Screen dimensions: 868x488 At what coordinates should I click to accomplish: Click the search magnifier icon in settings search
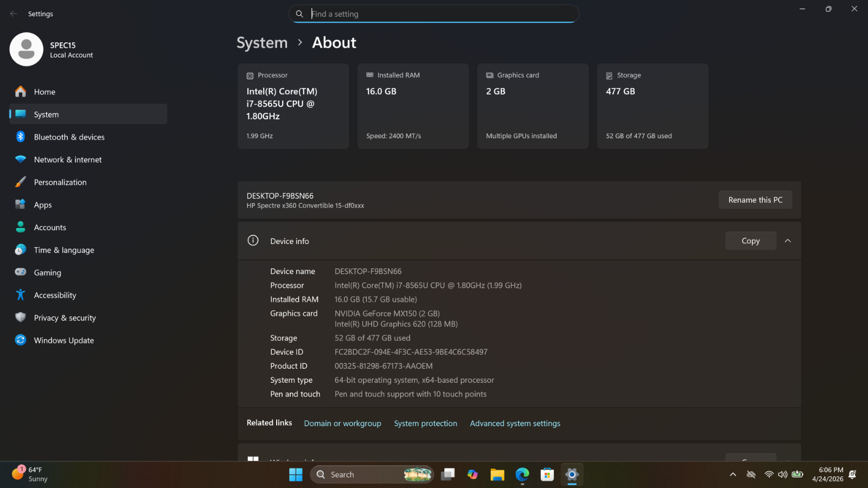pyautogui.click(x=299, y=14)
